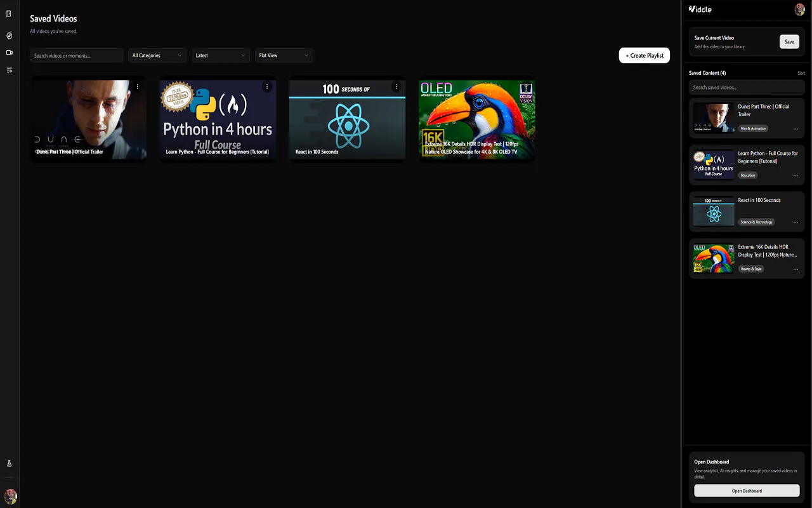Toggle the sidebar panel icon
This screenshot has height=508, width=812.
tap(9, 13)
